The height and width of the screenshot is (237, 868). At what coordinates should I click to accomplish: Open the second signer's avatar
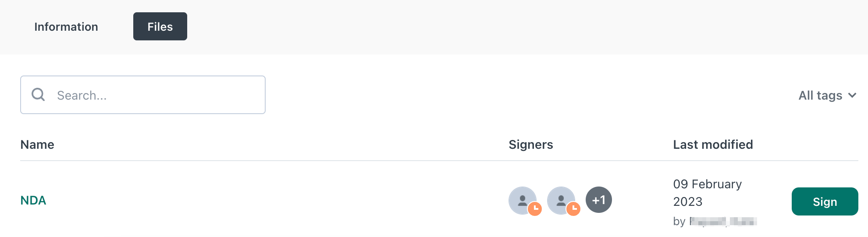point(561,200)
